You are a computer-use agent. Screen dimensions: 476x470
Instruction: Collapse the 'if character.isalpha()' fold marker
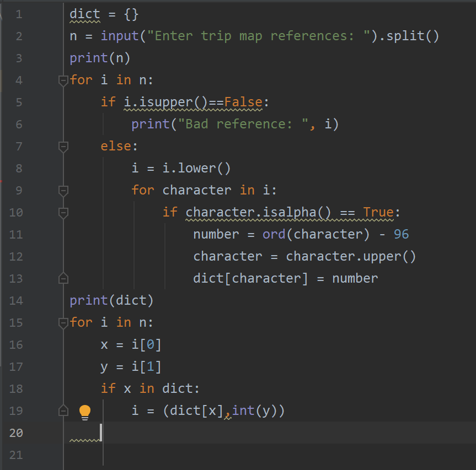(63, 213)
